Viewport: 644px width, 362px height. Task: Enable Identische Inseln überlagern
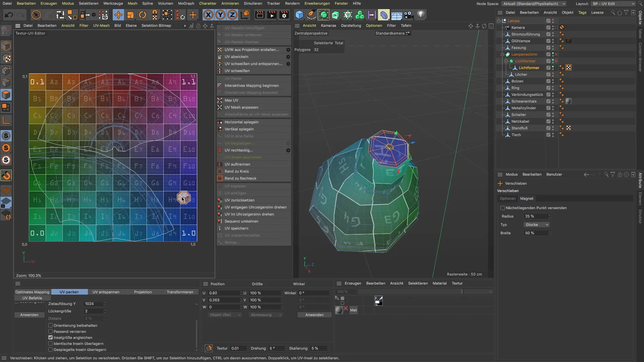pos(51,344)
